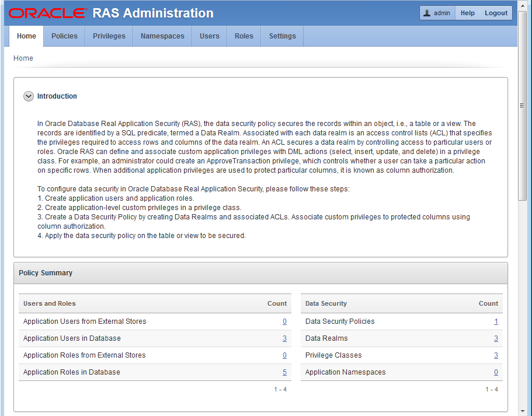This screenshot has width=532, height=416.
Task: Open the Help page
Action: pyautogui.click(x=467, y=13)
